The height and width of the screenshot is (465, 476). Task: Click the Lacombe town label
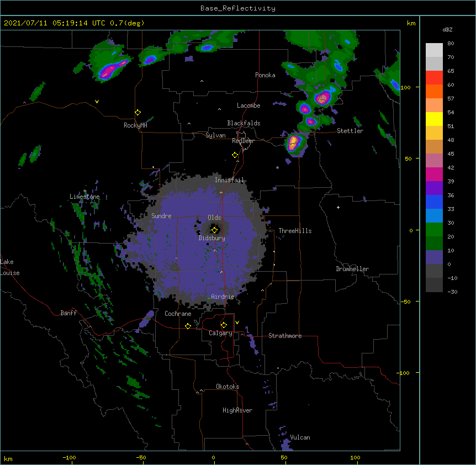[x=248, y=105]
